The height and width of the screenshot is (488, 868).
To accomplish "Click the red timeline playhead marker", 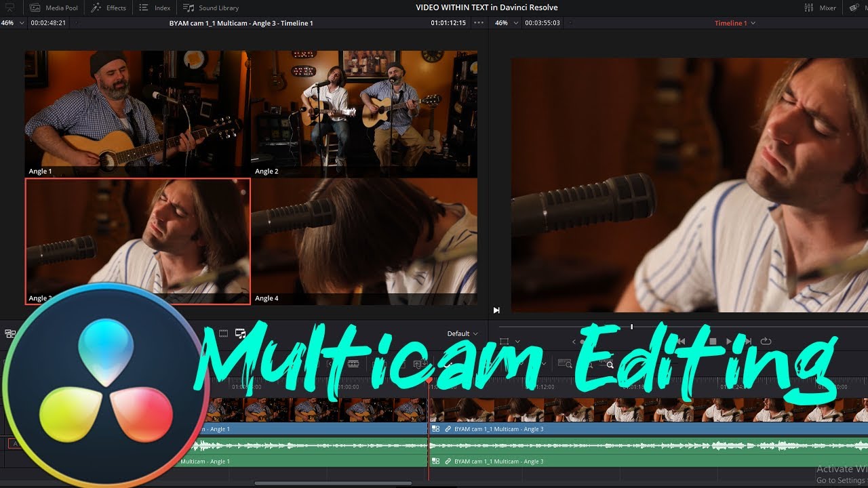I will click(x=429, y=381).
